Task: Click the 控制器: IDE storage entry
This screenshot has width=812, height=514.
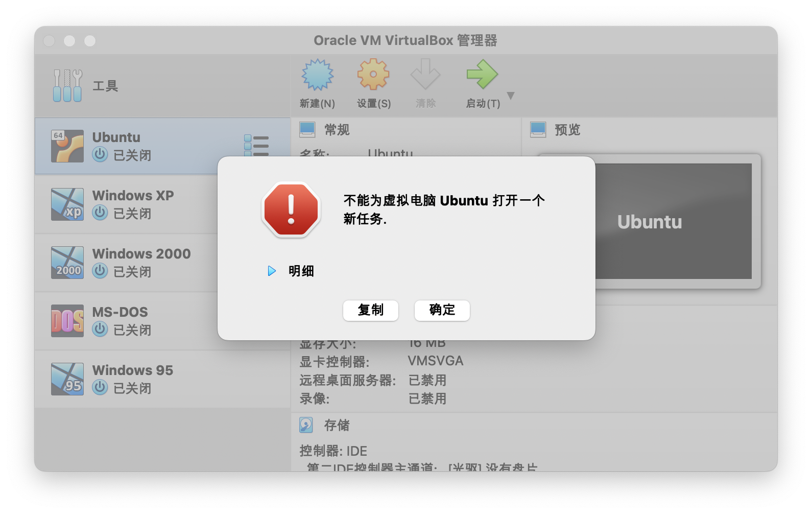Action: point(333,451)
